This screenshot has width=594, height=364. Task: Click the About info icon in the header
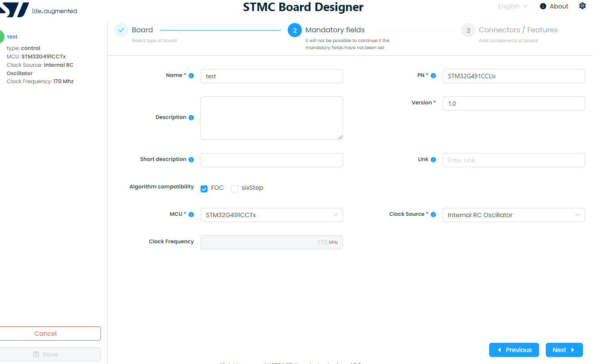coord(542,6)
